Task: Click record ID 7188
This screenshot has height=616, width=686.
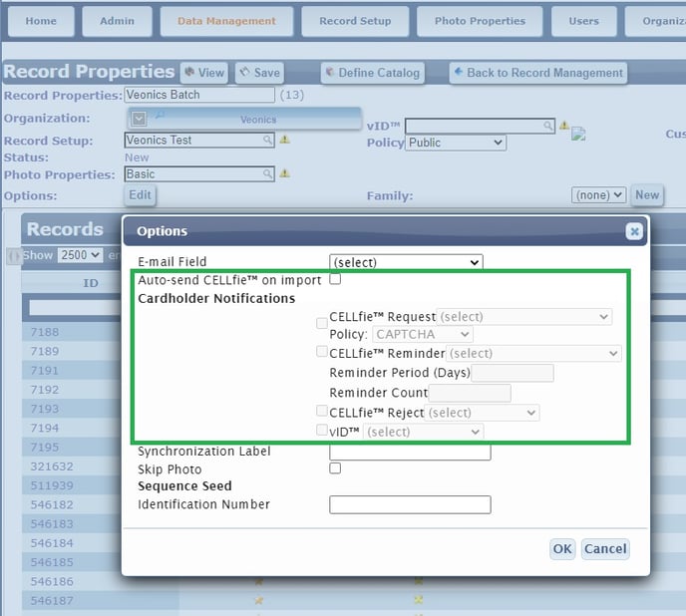Action: tap(45, 332)
